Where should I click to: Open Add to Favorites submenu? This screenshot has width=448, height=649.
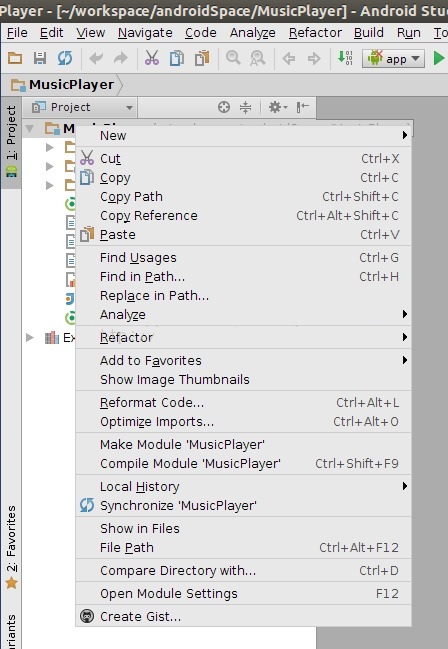pyautogui.click(x=243, y=361)
